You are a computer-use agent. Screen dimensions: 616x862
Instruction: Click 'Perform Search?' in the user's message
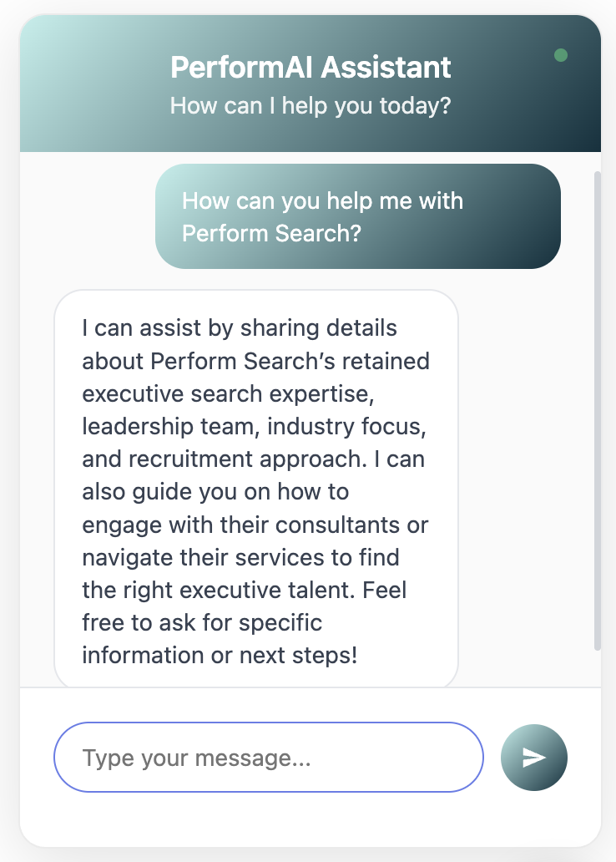click(271, 233)
